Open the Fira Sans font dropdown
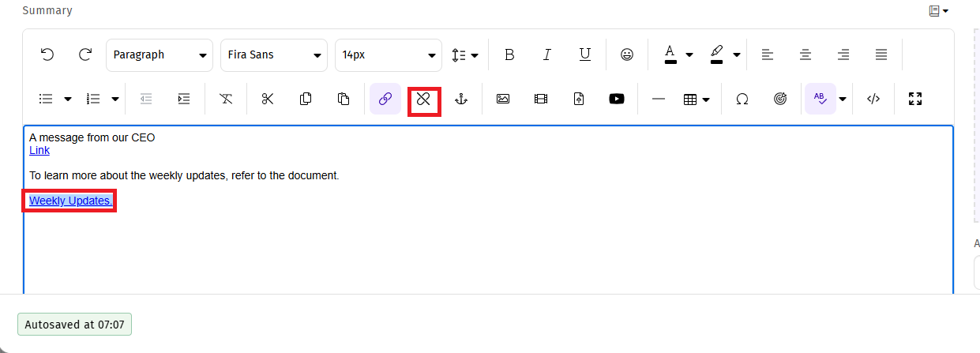 (x=273, y=54)
